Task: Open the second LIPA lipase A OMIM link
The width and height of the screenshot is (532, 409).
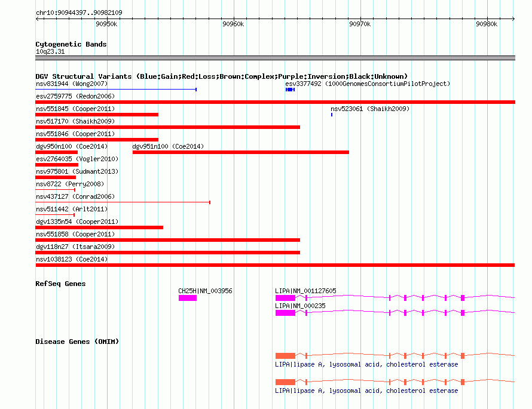Action: coord(366,390)
